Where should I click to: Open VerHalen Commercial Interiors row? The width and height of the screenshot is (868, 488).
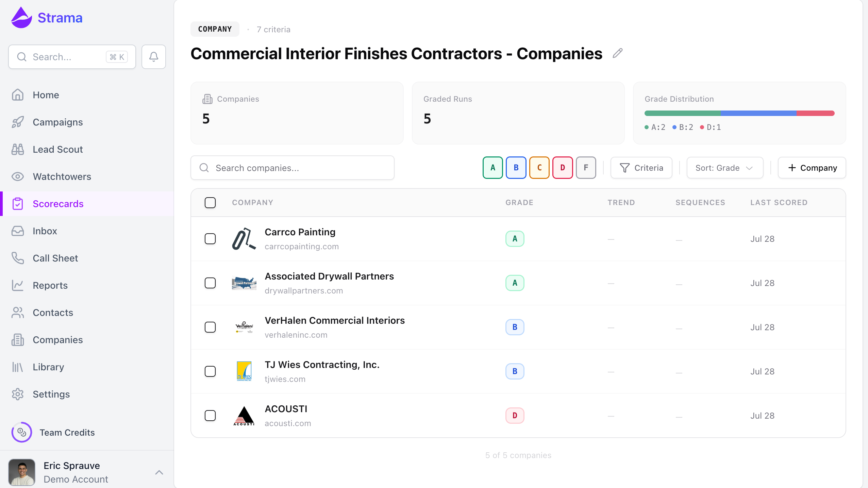click(518, 327)
